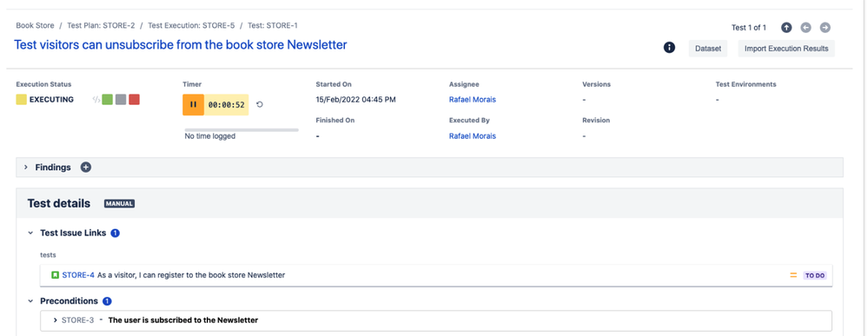868x336 pixels.
Task: Click the TO DO status badge
Action: coord(815,275)
